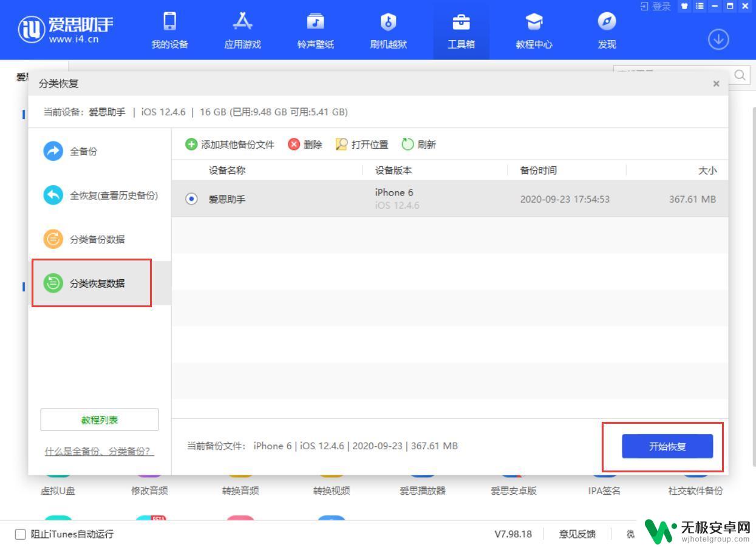Open the 我的设备 tab
Image resolution: width=756 pixels, height=547 pixels.
point(169,30)
